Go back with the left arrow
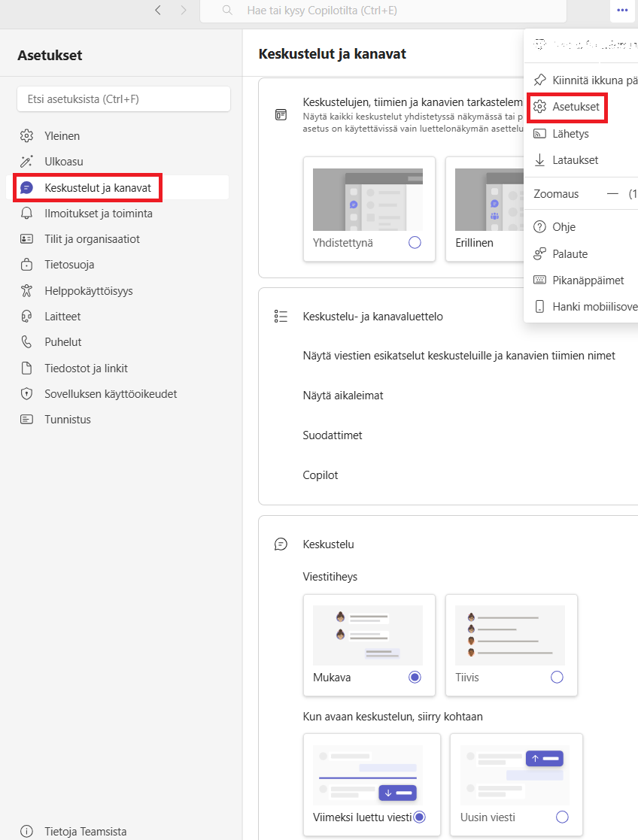 (x=158, y=11)
